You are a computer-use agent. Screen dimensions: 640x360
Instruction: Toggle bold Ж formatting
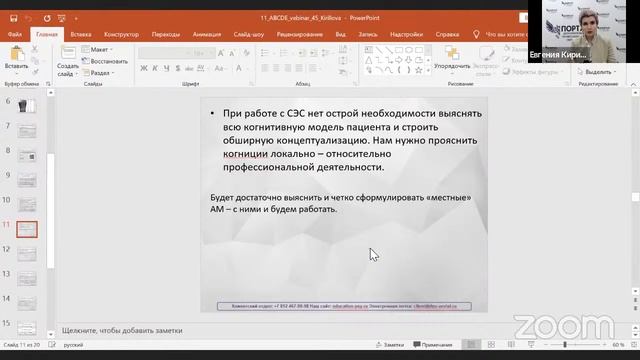point(144,68)
